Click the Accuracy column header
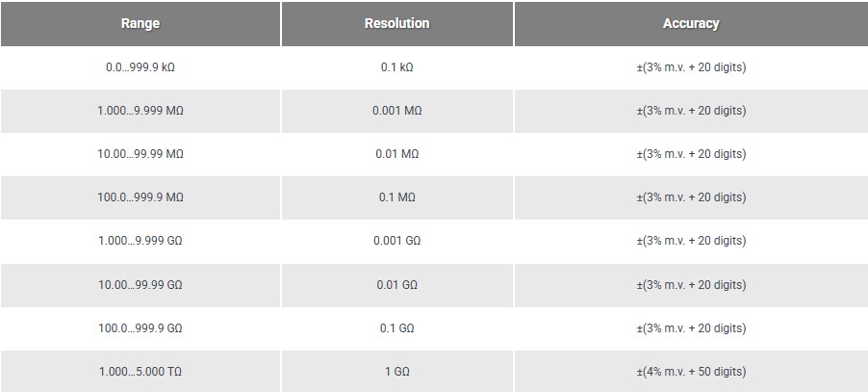Screen dimensions: 868x392 tap(691, 24)
